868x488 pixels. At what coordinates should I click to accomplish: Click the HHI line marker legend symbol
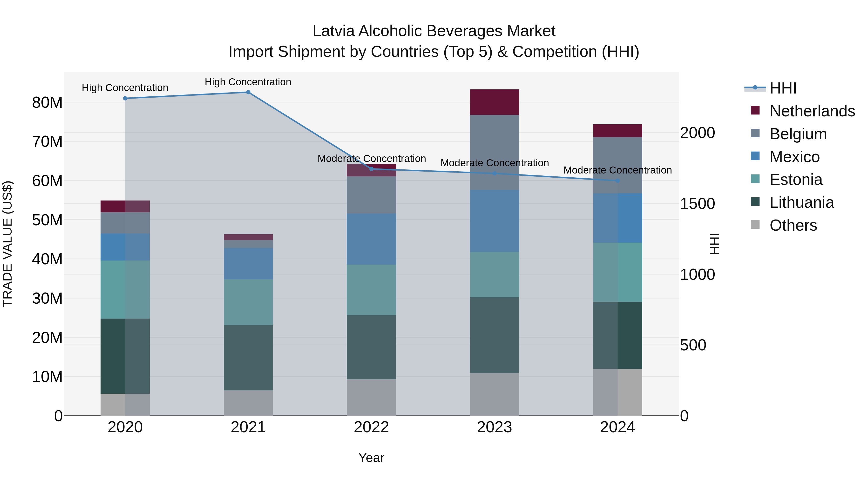tap(755, 88)
